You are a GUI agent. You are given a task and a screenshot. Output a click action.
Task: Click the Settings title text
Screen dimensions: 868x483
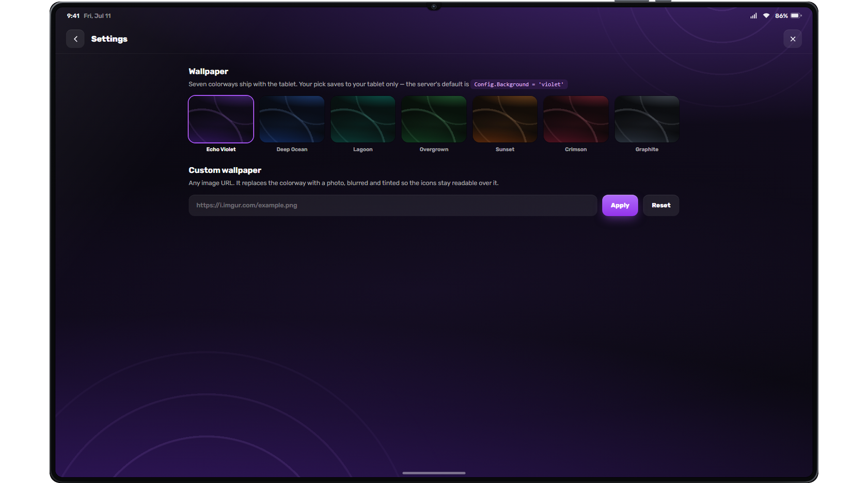(109, 39)
